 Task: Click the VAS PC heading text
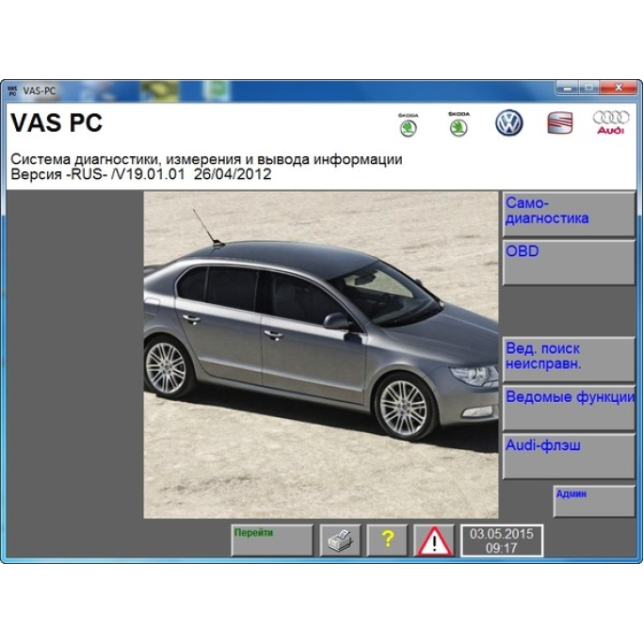pos(56,122)
